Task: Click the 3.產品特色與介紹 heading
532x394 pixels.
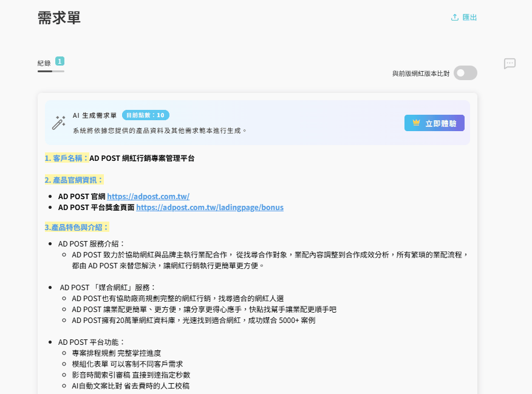Action: 77,227
